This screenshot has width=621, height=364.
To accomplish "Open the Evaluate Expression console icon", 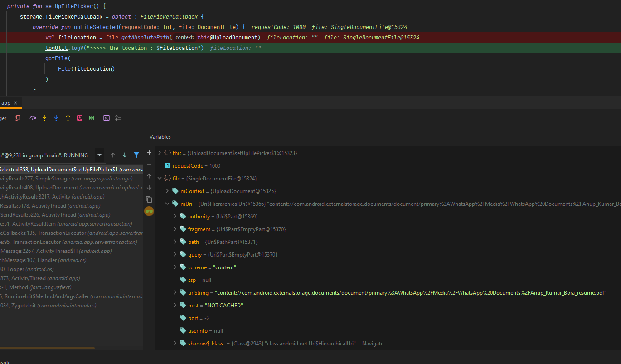I will 106,118.
